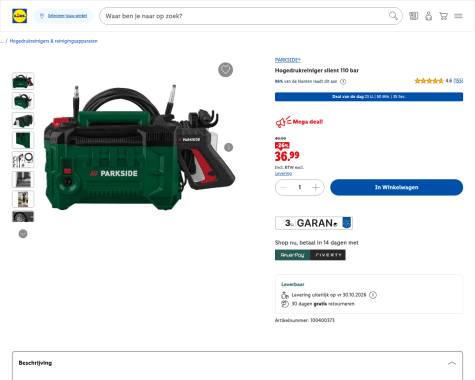Open the 3 year Garantie badge
The height and width of the screenshot is (380, 475).
tap(314, 223)
